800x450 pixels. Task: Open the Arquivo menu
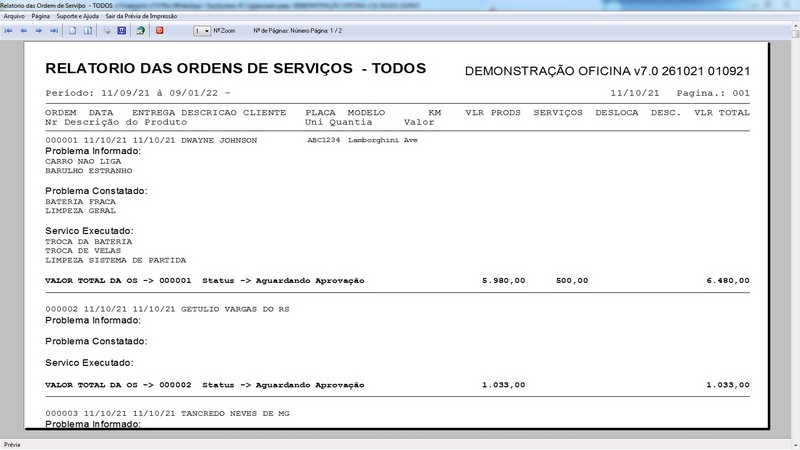(14, 16)
